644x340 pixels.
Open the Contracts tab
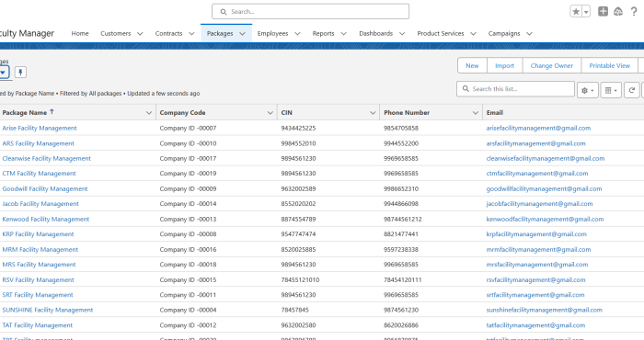coord(168,34)
